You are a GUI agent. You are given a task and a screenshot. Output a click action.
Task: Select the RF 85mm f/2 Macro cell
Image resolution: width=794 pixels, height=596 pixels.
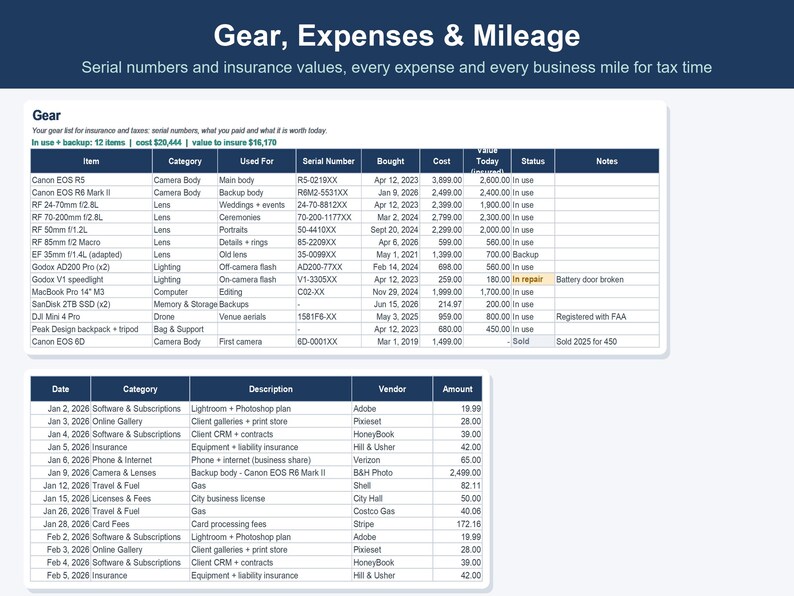91,242
